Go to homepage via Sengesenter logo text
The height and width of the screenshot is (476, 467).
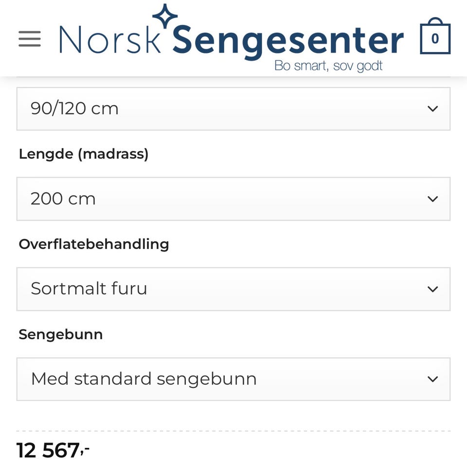tap(287, 41)
